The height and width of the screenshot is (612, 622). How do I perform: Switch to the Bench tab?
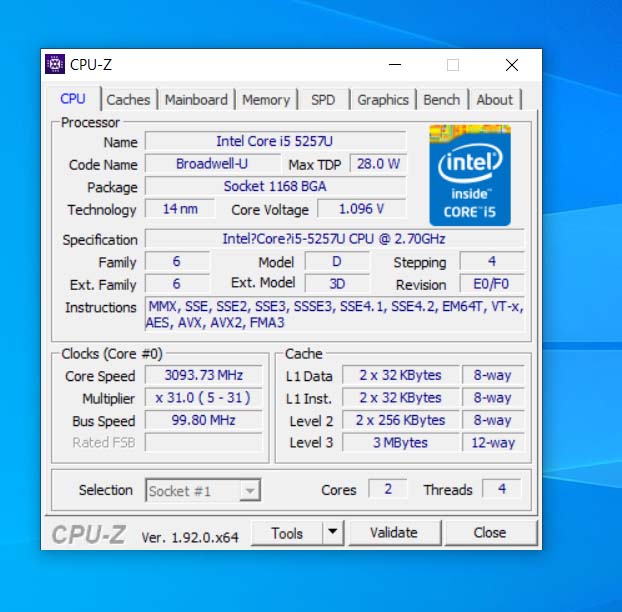pyautogui.click(x=442, y=100)
